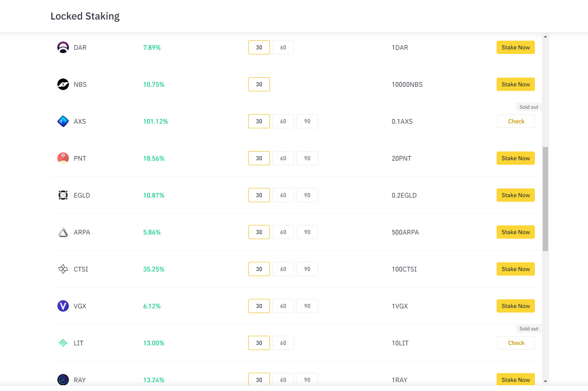
Task: Select 60-day duration for ARPA
Action: pyautogui.click(x=283, y=232)
